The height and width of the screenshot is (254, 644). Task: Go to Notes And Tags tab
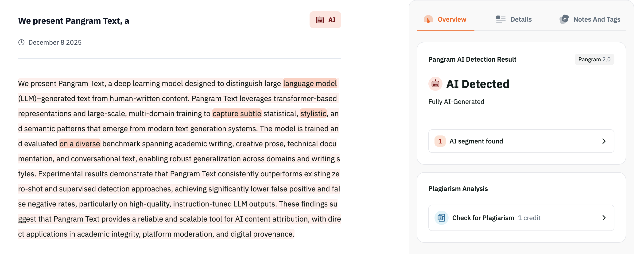[x=597, y=19]
